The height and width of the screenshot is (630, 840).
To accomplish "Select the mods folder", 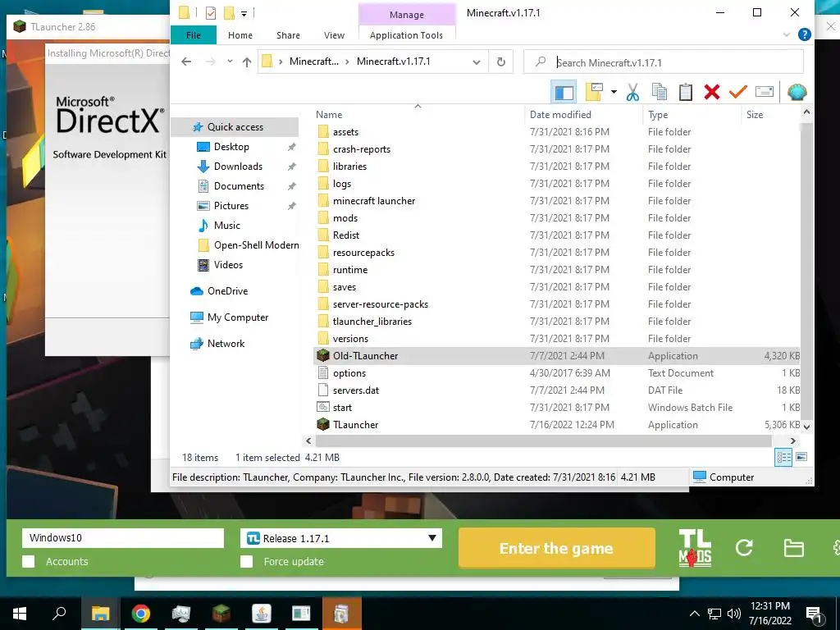I will pyautogui.click(x=557, y=218).
